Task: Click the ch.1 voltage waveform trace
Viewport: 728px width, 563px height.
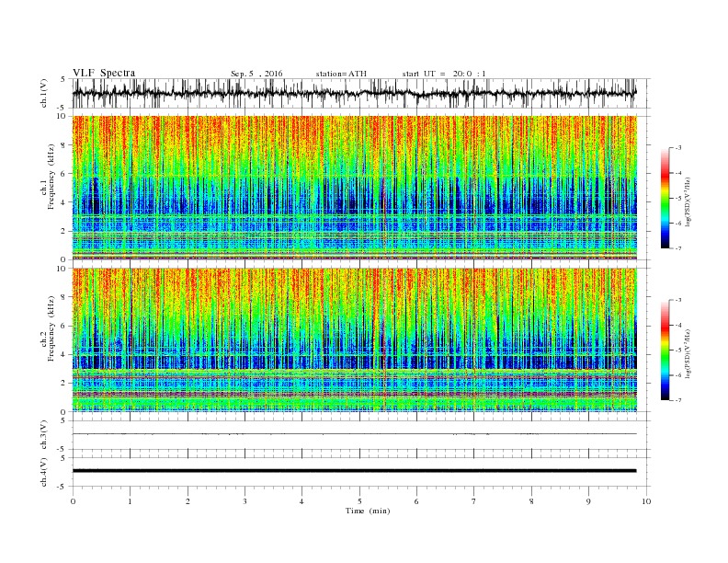Action: [355, 93]
